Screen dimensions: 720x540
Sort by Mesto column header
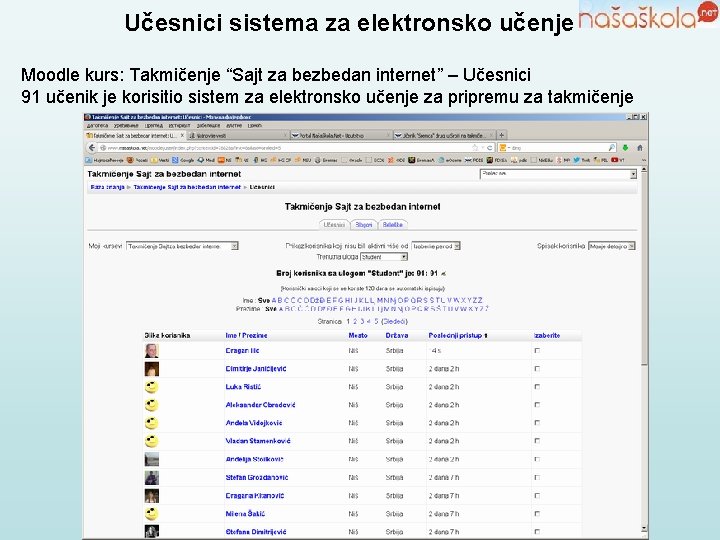358,336
